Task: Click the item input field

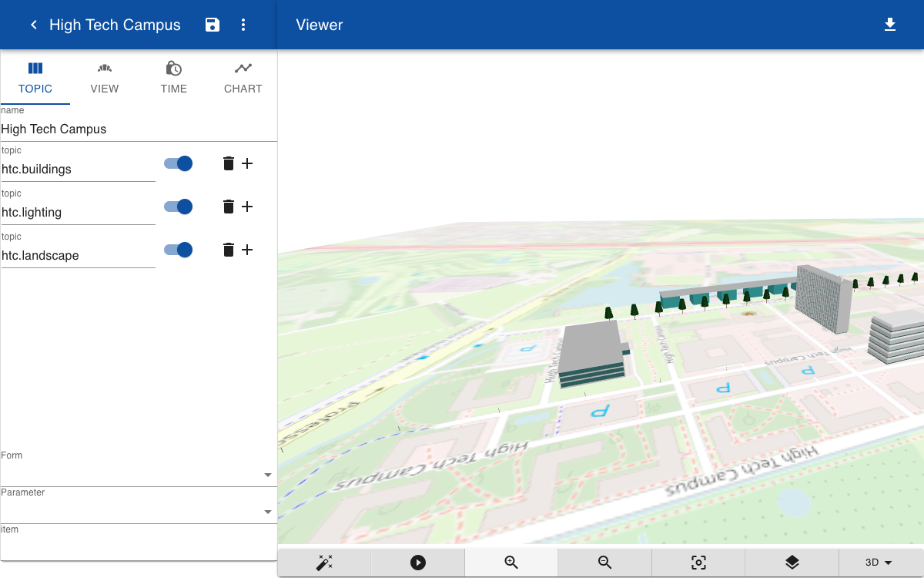Action: click(x=139, y=548)
